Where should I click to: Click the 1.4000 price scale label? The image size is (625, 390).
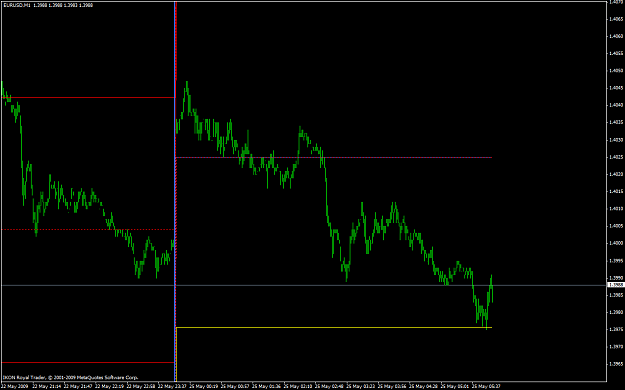(617, 243)
